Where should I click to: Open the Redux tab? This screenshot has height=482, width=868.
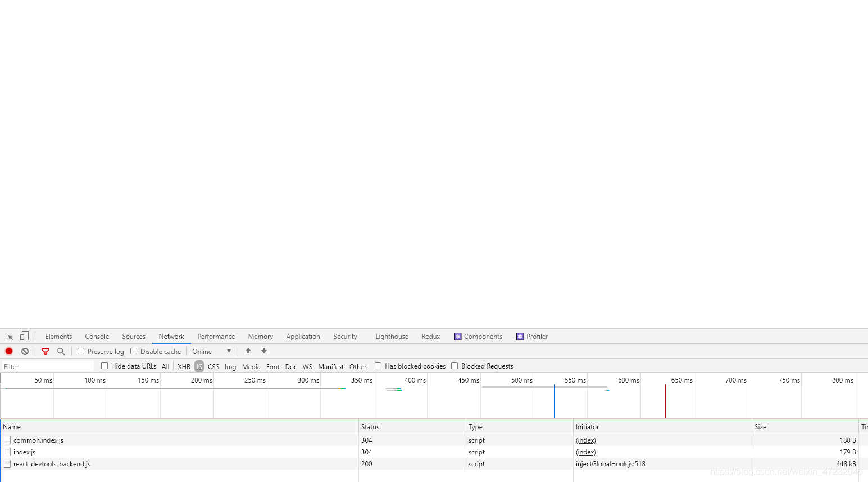[431, 337]
